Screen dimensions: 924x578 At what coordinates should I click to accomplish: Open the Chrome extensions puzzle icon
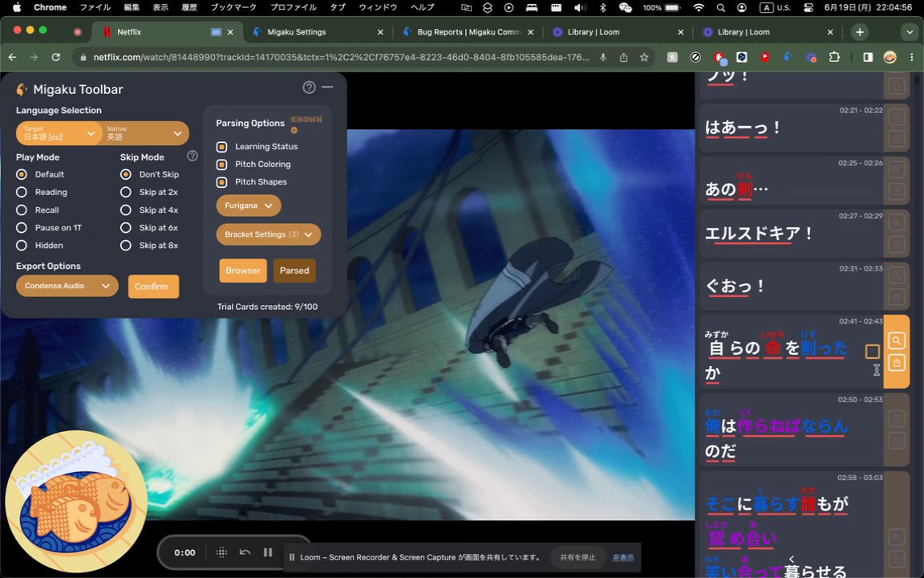834,57
